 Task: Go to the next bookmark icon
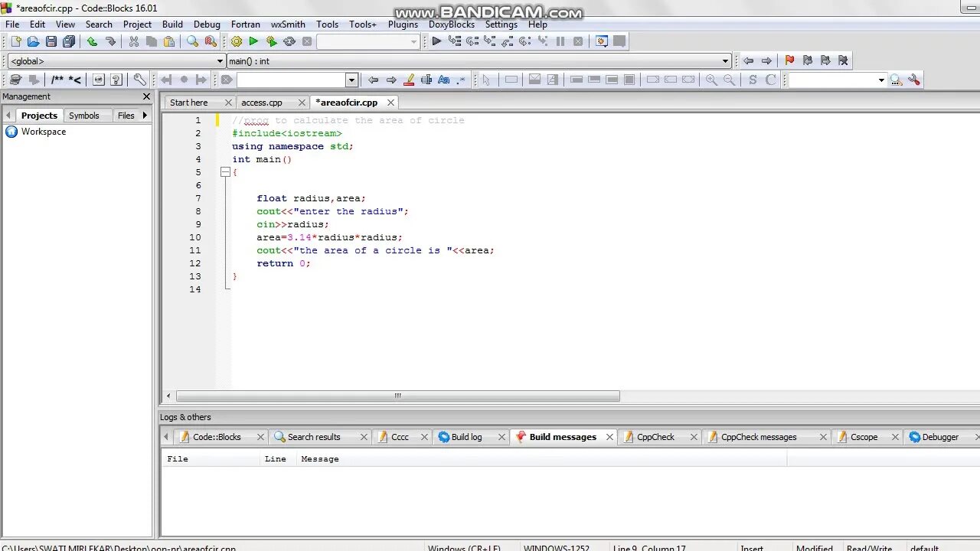coord(825,60)
